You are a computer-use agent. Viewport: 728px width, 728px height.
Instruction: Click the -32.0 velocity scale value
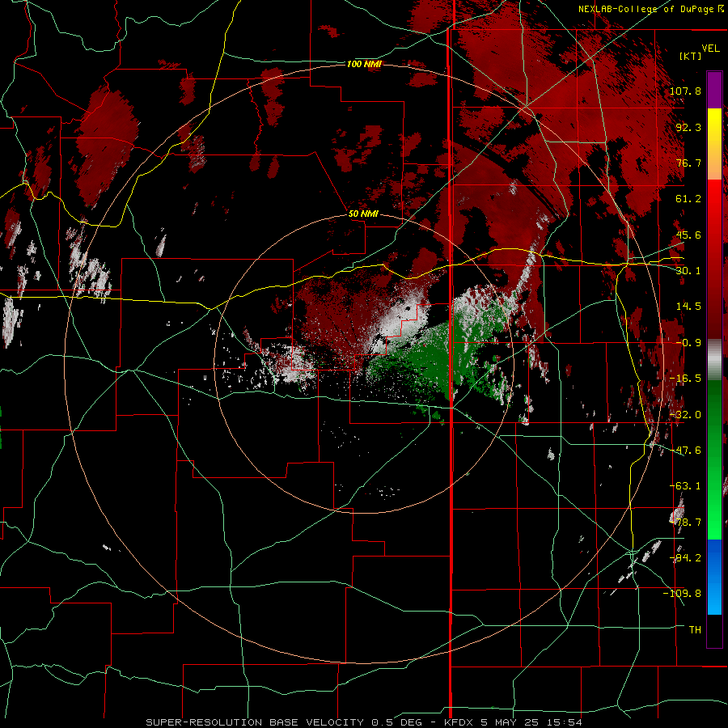click(x=685, y=415)
